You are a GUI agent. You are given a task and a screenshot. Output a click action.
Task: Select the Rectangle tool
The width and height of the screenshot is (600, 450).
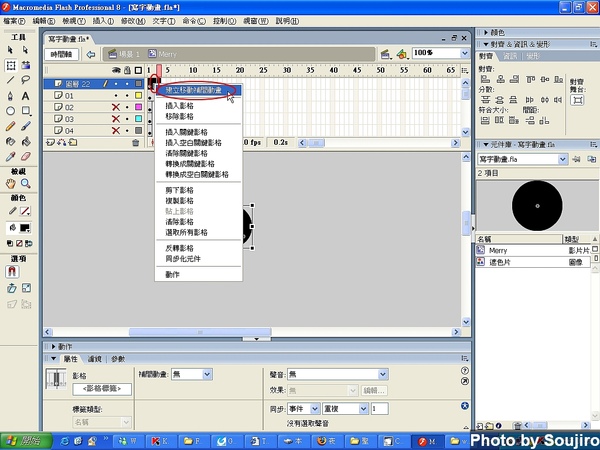pyautogui.click(x=26, y=111)
